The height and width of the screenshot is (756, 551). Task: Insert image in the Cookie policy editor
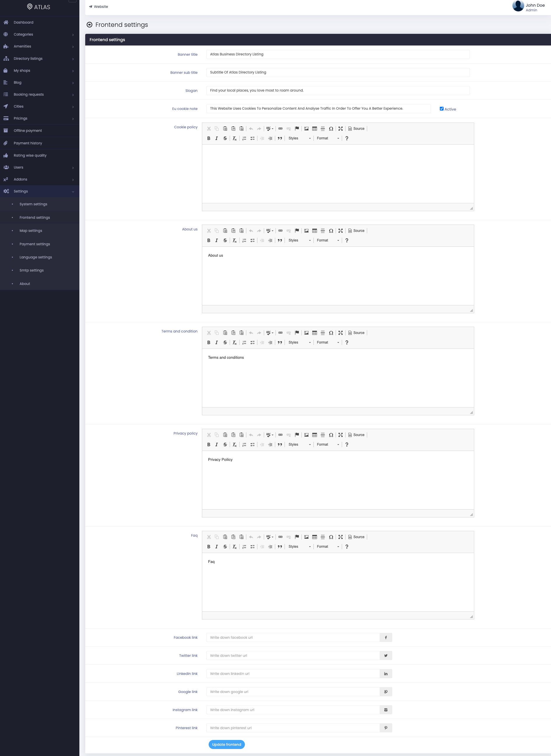pyautogui.click(x=306, y=129)
